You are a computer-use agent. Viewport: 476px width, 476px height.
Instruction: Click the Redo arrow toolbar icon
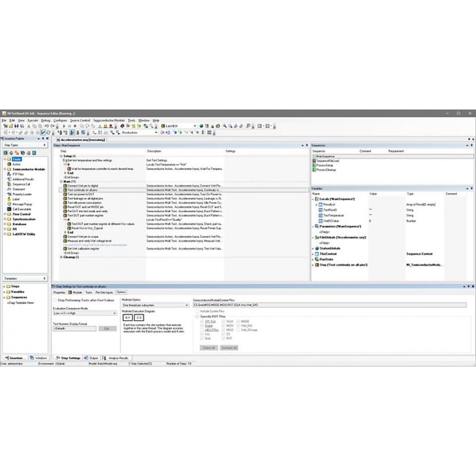52,126
